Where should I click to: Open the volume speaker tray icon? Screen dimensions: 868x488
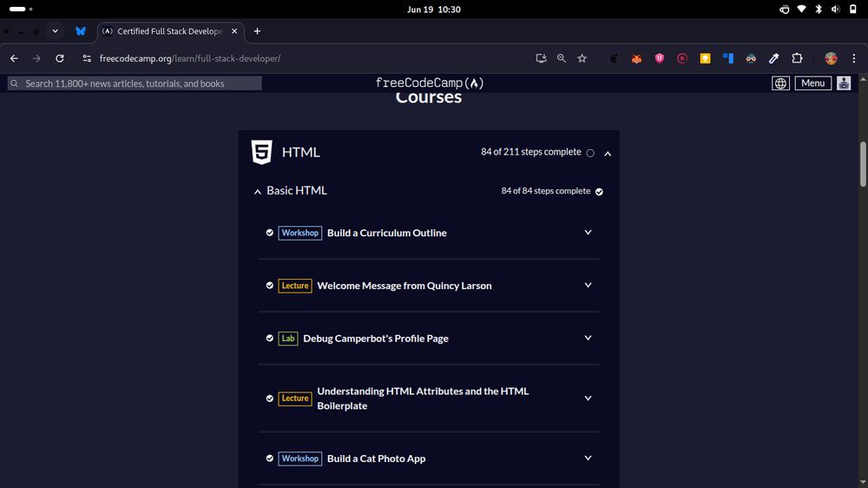tap(835, 9)
